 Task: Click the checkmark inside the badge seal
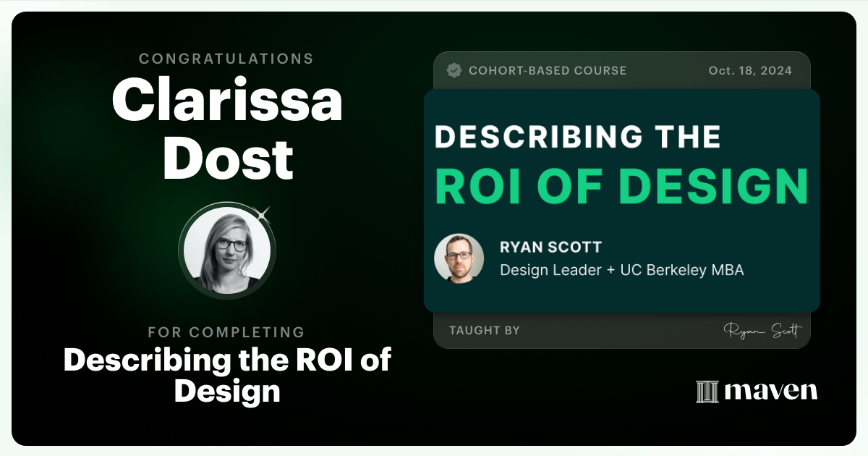point(455,70)
